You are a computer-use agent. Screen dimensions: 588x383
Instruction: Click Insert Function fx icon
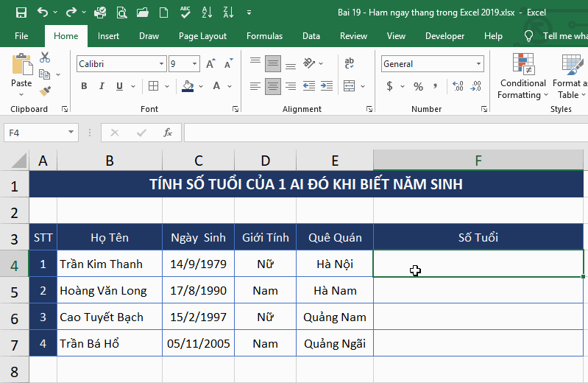coord(168,133)
